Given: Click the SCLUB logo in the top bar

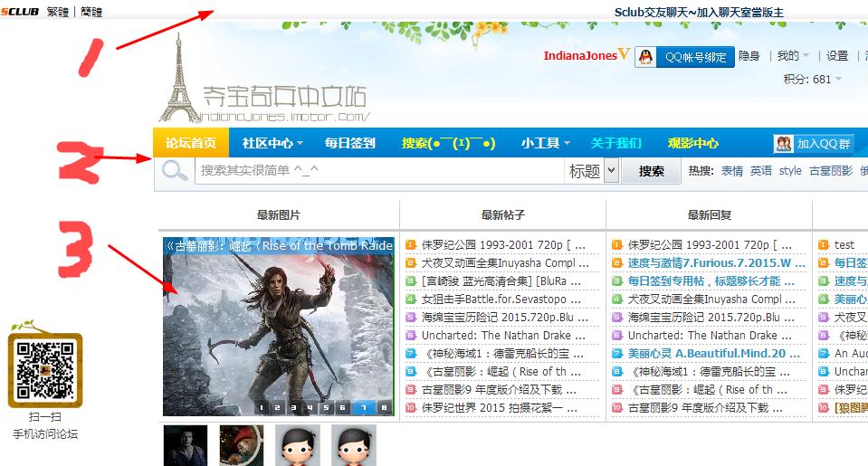Looking at the screenshot, I should tap(19, 11).
